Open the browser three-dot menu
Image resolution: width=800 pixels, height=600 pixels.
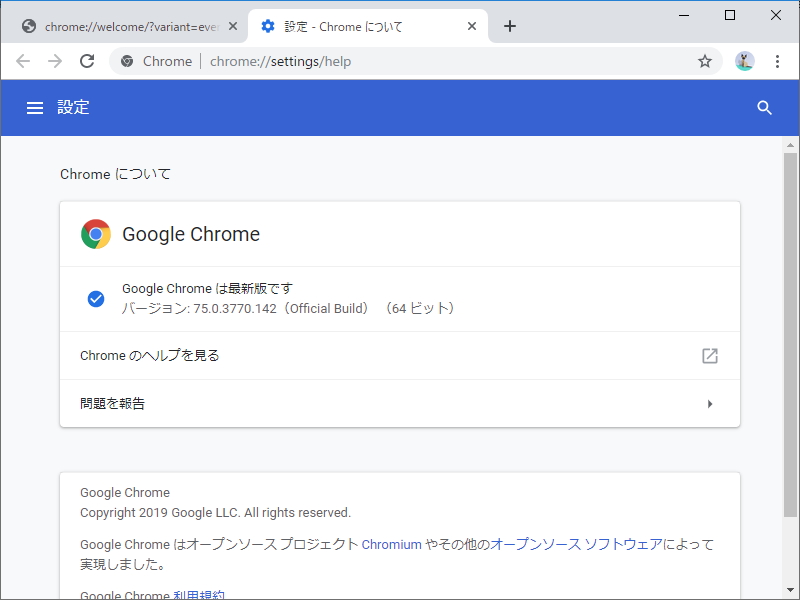[779, 61]
